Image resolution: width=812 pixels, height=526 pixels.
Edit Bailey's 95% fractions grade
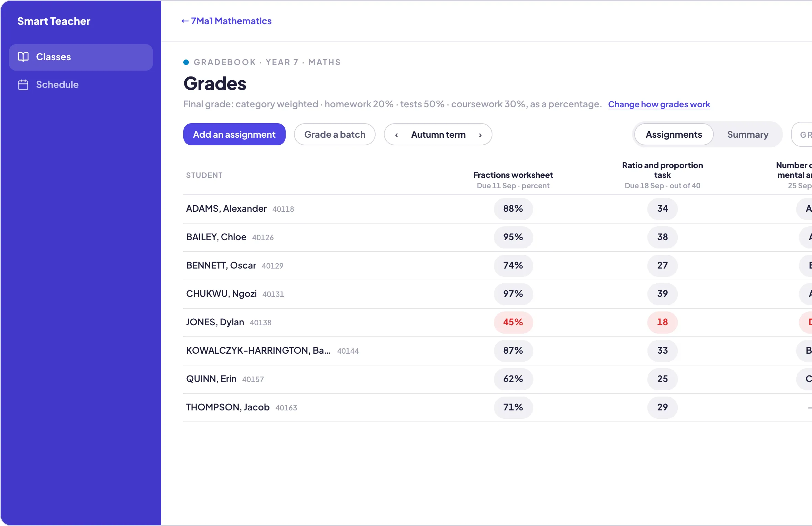click(513, 237)
